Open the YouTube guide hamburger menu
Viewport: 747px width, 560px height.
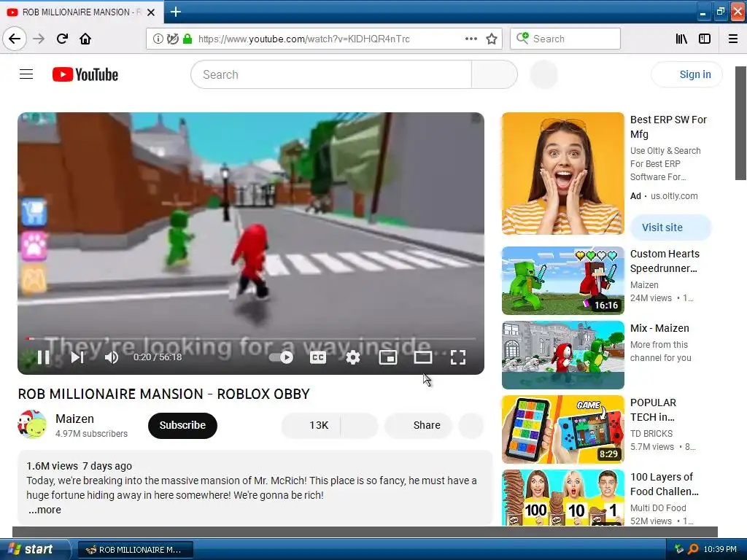(26, 74)
